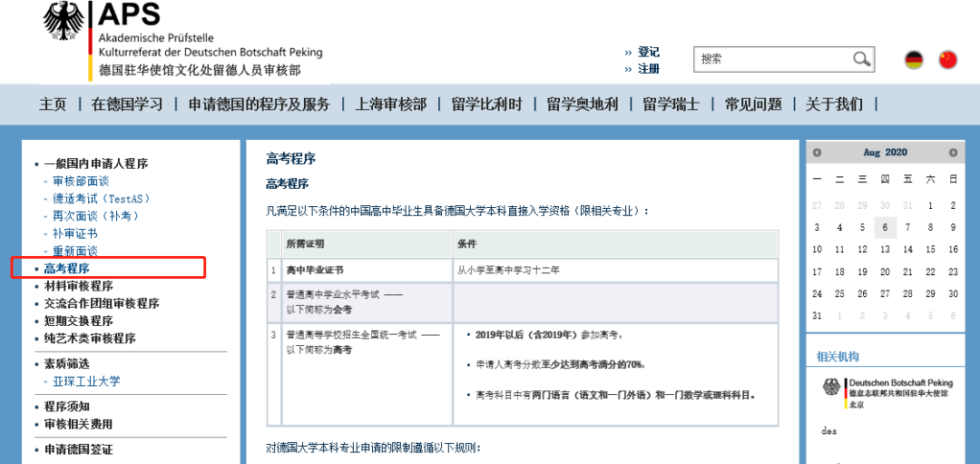This screenshot has height=464, width=980.
Task: Open the 在德国学习 menu
Action: click(x=127, y=104)
